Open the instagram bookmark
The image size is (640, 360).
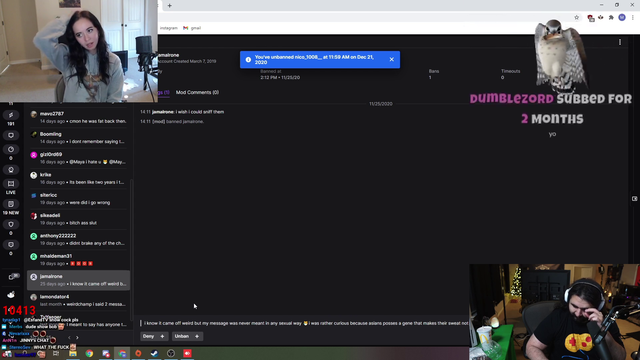point(169,28)
